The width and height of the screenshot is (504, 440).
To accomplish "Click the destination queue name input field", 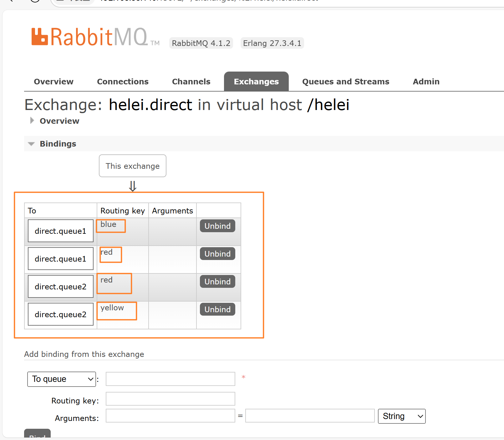I will point(171,379).
